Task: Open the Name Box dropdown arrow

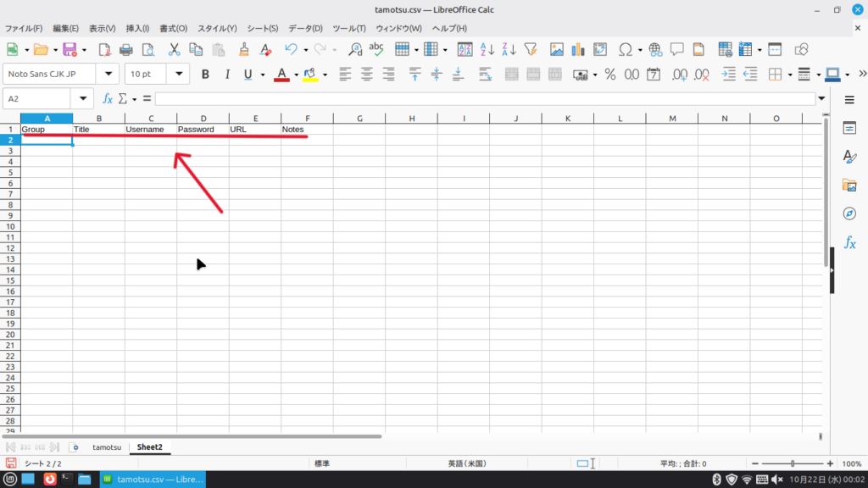Action: tap(82, 99)
